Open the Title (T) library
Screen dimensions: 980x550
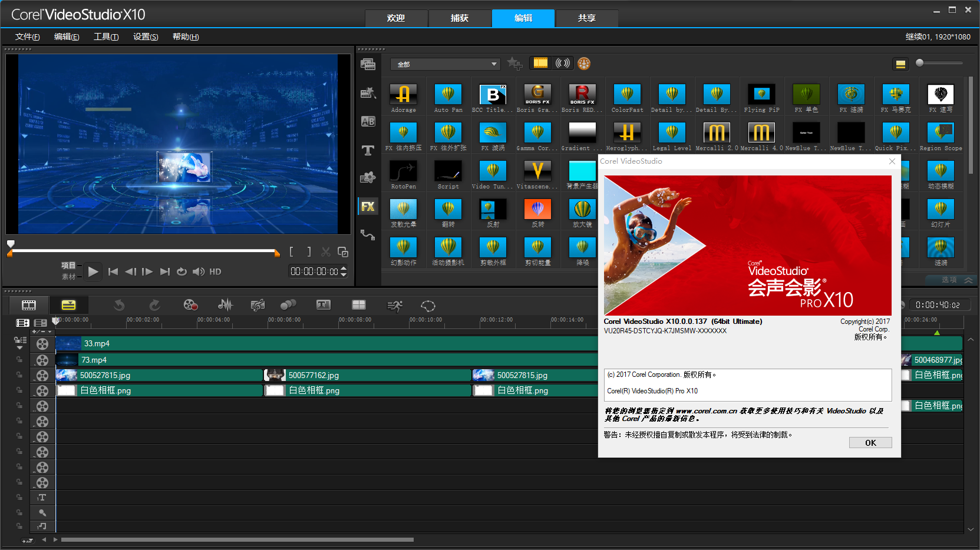click(x=368, y=150)
